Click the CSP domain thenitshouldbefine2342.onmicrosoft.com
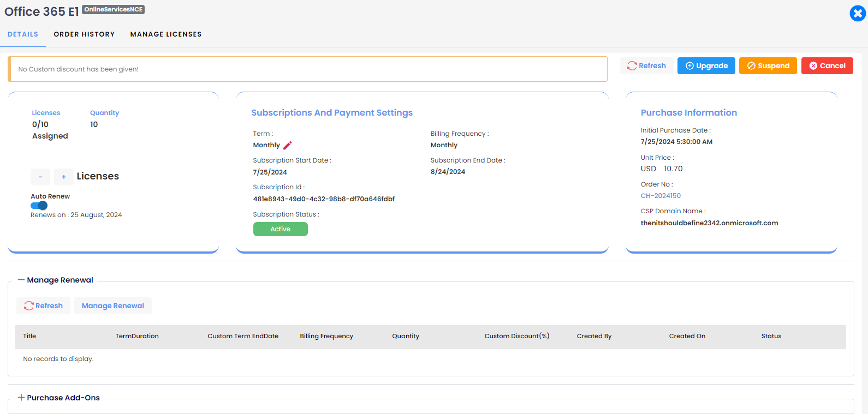 pyautogui.click(x=710, y=223)
